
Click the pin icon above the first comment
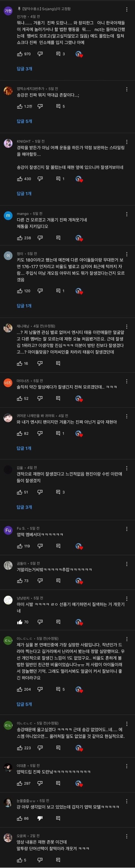pos(19,9)
